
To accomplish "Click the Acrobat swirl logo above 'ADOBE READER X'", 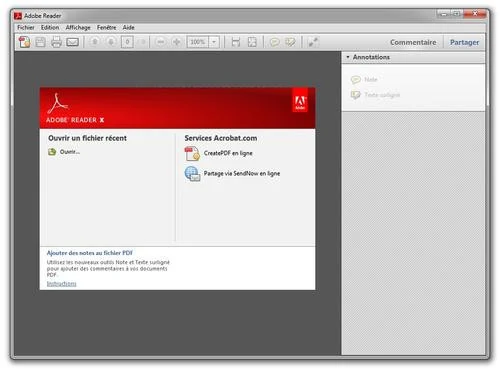I will pyautogui.click(x=58, y=103).
